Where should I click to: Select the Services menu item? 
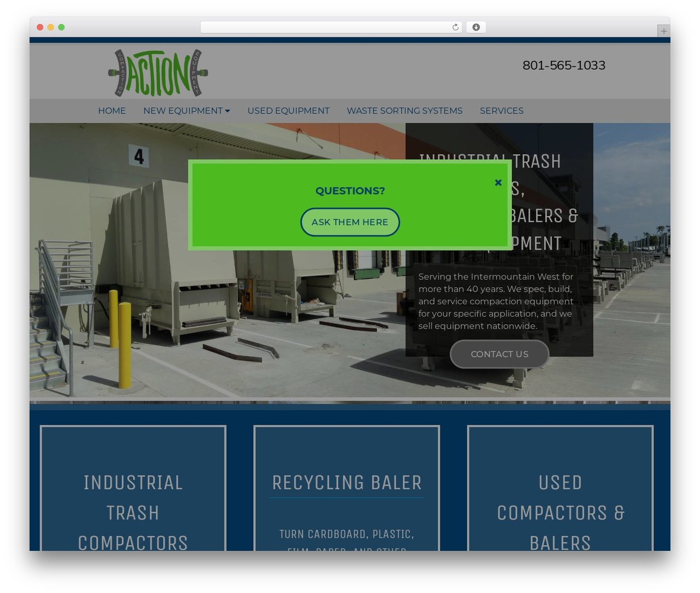pyautogui.click(x=501, y=111)
